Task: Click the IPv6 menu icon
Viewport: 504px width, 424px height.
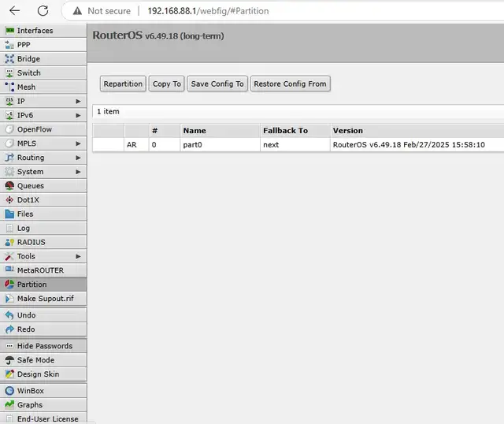Action: click(9, 115)
